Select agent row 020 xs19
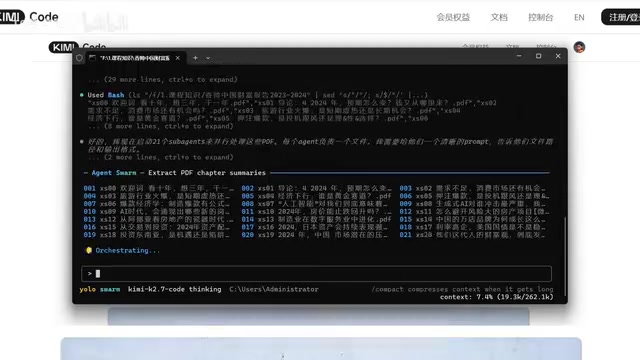The width and height of the screenshot is (640, 360). (x=316, y=235)
